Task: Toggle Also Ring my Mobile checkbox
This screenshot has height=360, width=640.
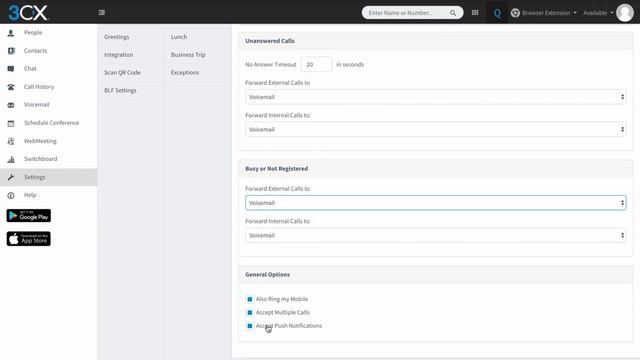Action: 250,299
